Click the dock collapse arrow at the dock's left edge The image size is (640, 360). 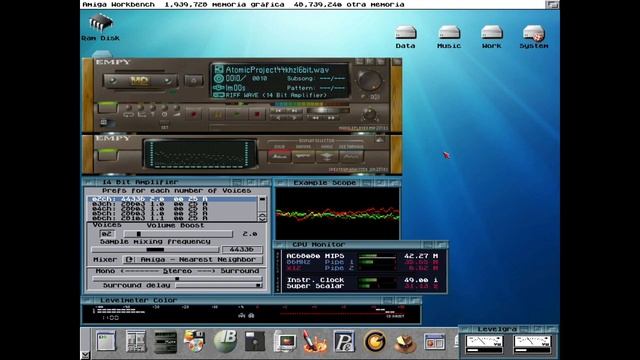pos(85,355)
